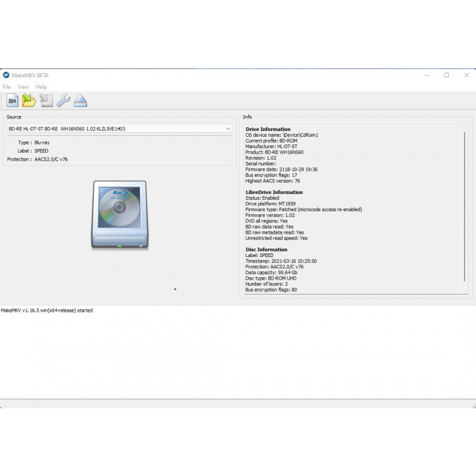476x476 pixels.
Task: Select Unrestricted read speed: Yes line
Action: (276, 239)
